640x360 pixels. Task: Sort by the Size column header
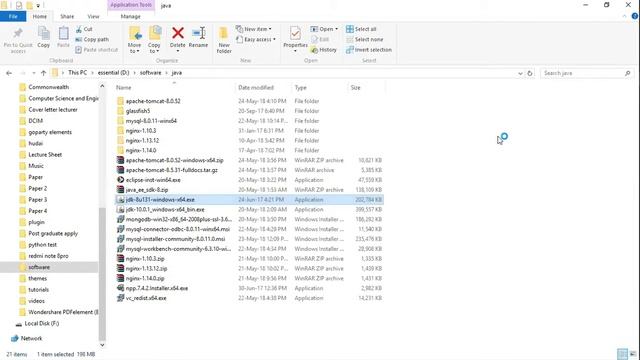point(366,88)
